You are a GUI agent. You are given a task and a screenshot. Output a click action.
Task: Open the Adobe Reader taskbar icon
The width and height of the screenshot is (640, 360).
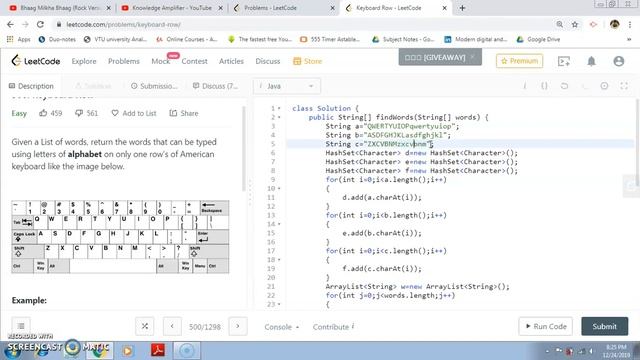click(x=158, y=350)
